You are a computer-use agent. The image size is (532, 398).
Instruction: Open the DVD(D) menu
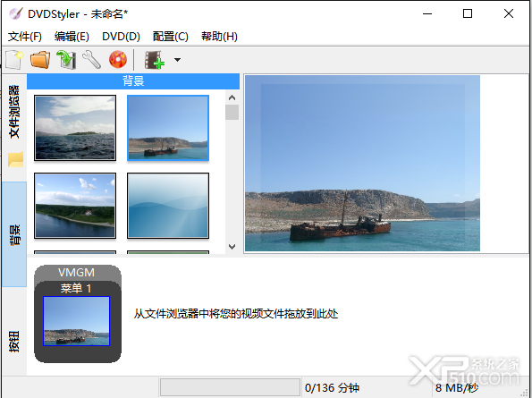click(121, 37)
